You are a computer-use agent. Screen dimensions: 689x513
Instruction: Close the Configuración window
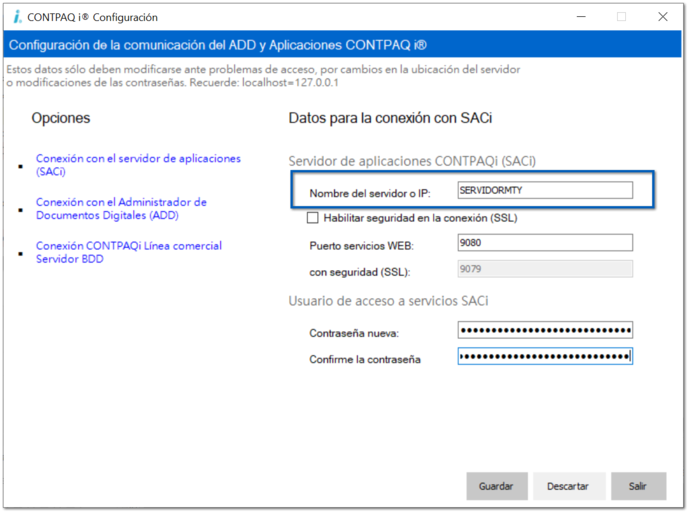point(663,17)
